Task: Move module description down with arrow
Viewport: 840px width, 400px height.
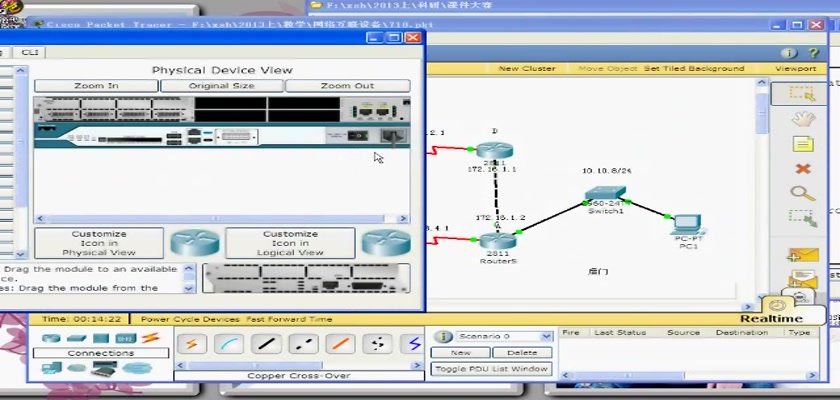Action: coord(189,288)
